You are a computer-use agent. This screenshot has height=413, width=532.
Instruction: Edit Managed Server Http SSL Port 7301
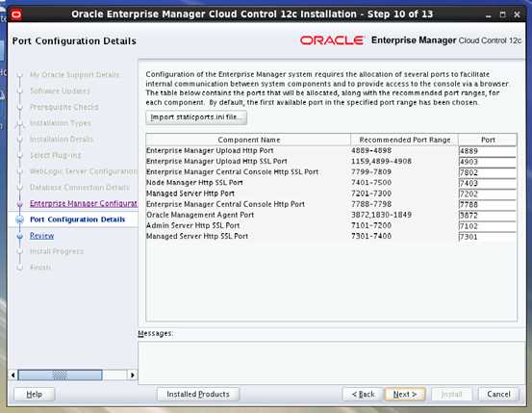click(x=487, y=237)
